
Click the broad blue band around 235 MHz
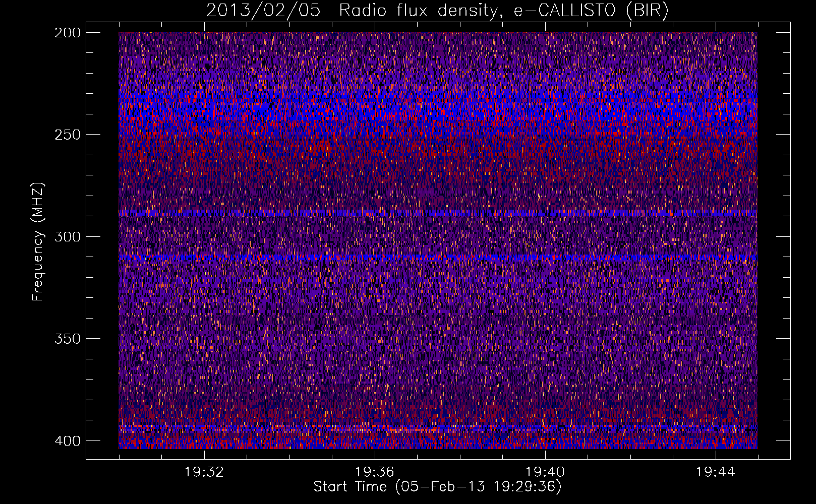click(x=438, y=108)
